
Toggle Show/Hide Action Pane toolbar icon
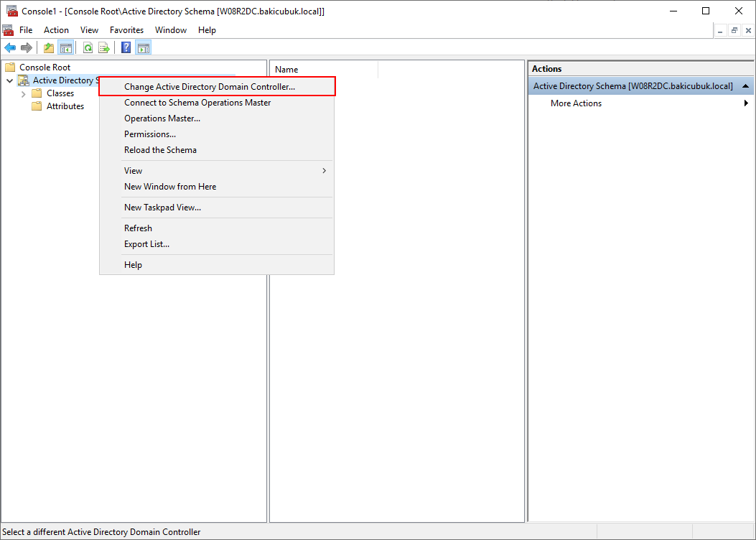click(143, 47)
